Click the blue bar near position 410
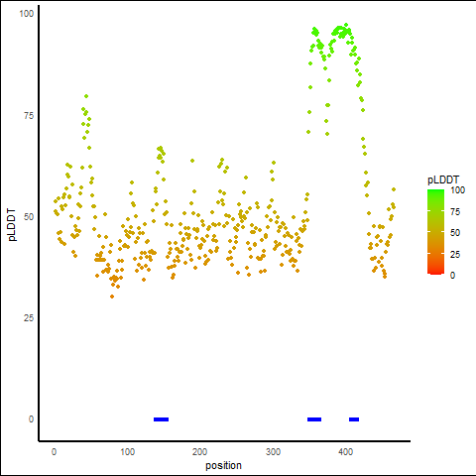This screenshot has width=476, height=476. click(354, 419)
